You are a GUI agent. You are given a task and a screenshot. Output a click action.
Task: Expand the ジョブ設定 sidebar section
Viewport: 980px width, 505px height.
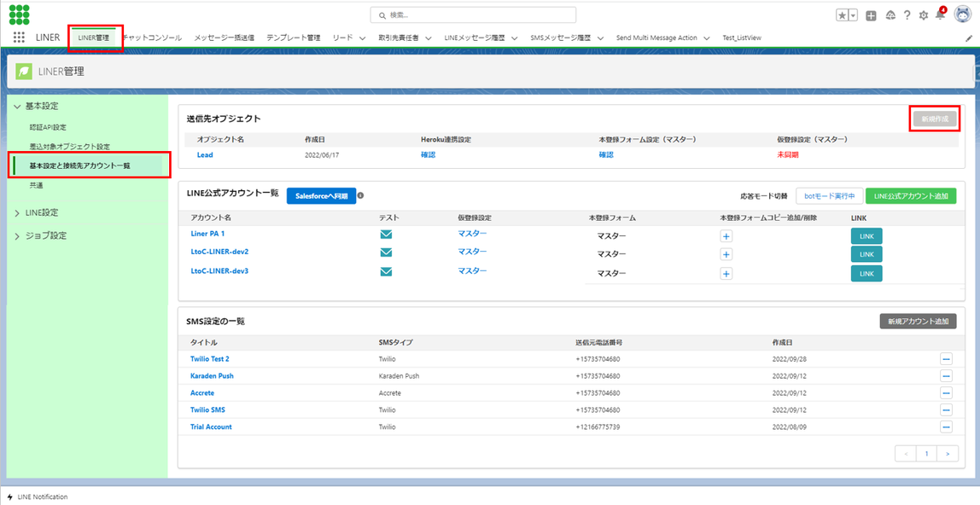click(17, 236)
